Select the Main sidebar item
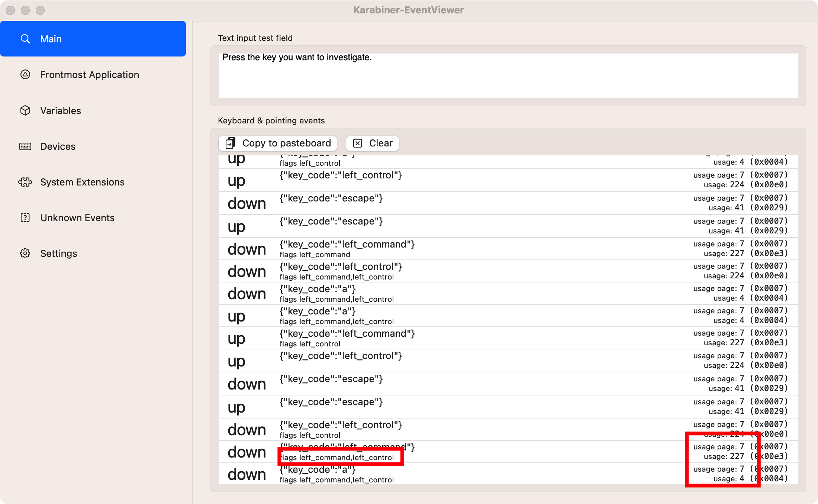818x504 pixels. coord(93,39)
